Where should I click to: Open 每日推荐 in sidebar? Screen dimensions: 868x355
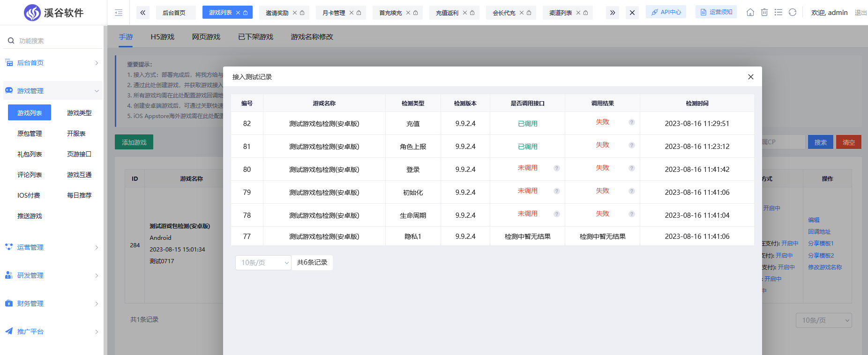[x=79, y=195]
